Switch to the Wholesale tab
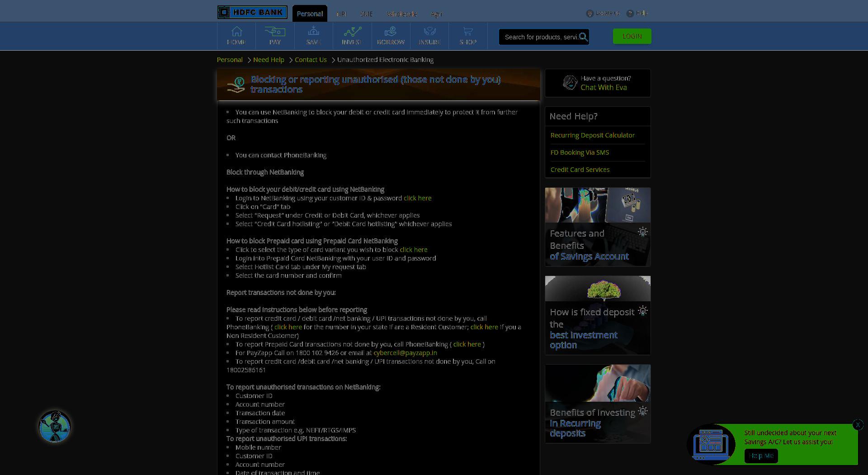Viewport: 868px width, 475px height. click(x=402, y=14)
